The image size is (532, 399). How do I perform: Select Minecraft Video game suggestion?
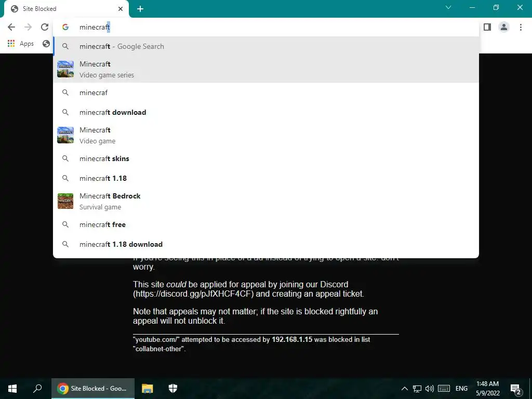[x=266, y=136]
